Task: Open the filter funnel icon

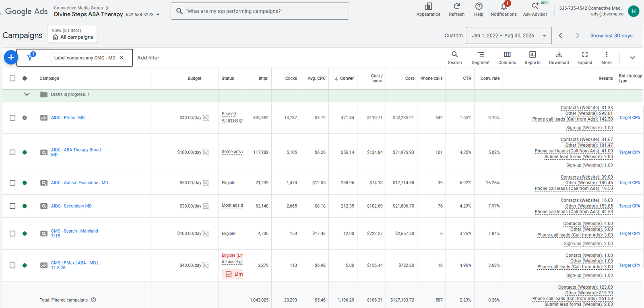Action: tap(30, 57)
